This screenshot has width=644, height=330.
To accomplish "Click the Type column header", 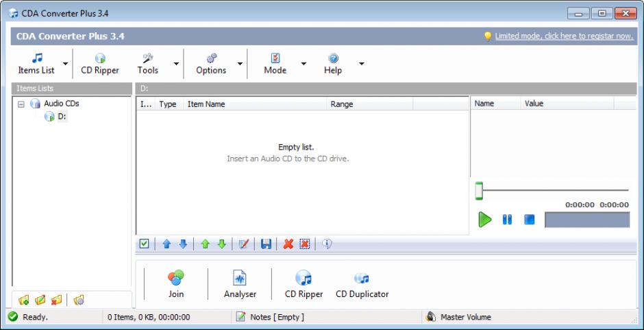I will coord(168,104).
